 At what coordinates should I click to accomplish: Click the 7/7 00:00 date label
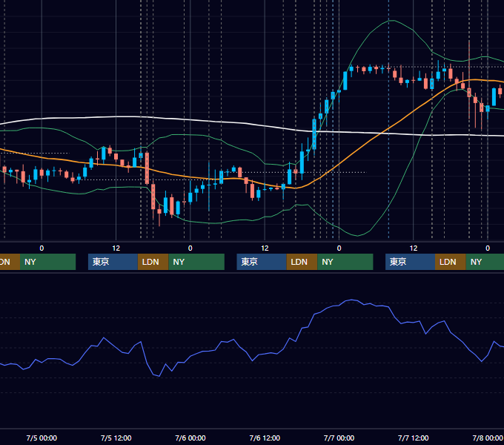coord(339,438)
